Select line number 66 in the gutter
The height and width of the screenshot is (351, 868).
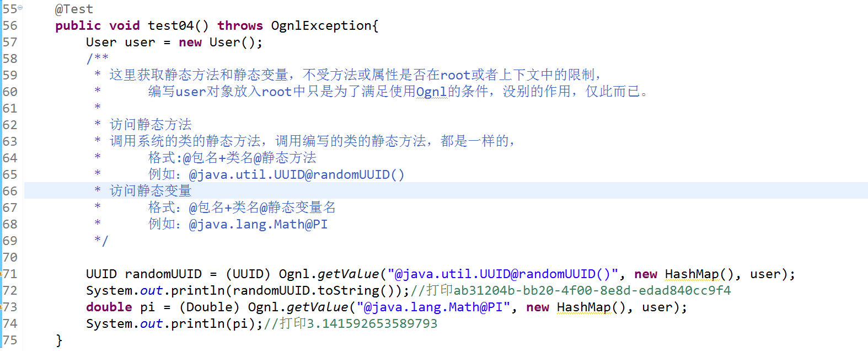coord(10,192)
